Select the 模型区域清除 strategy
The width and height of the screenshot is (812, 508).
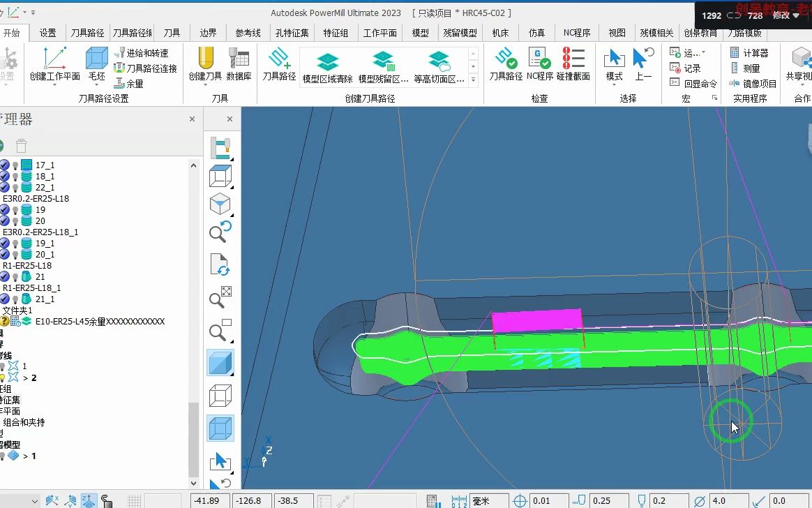[x=327, y=67]
